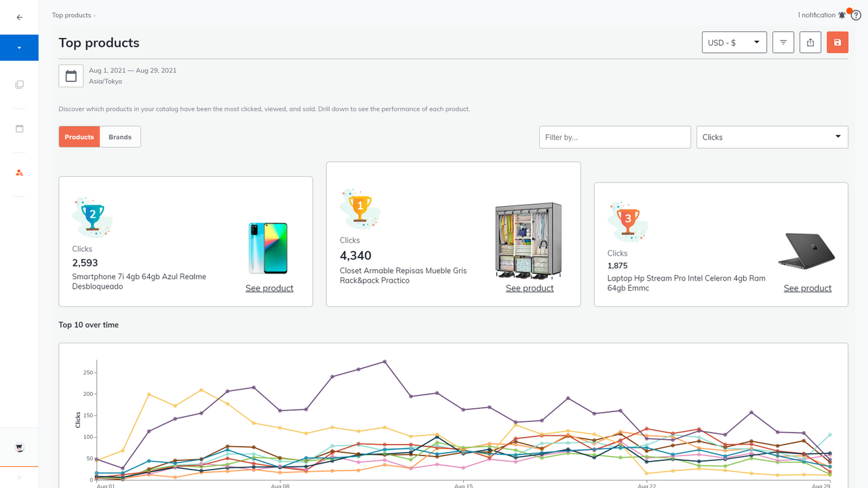
Task: Select the Products tab
Action: pos(79,136)
